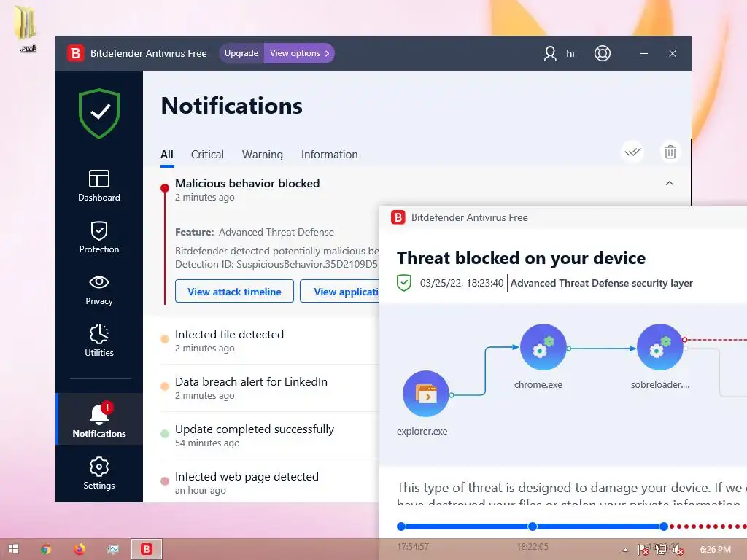Open the Protection shield section
Screen dimensions: 747x560
coord(99,237)
